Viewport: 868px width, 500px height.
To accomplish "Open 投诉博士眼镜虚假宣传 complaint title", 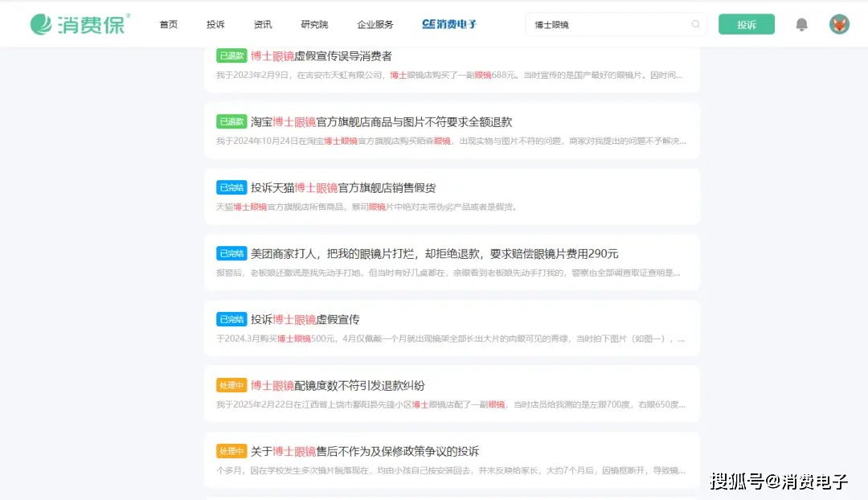I will click(305, 319).
